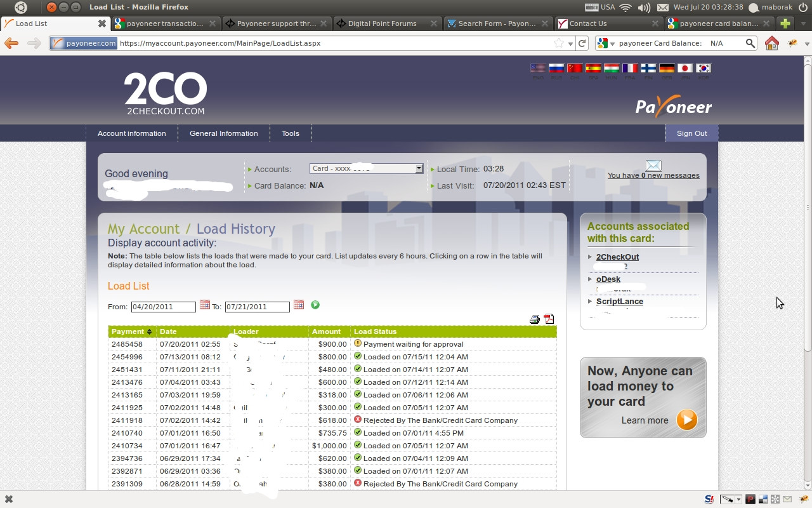Switch to the Payoneer support tab
The height and width of the screenshot is (508, 812).
coord(277,23)
